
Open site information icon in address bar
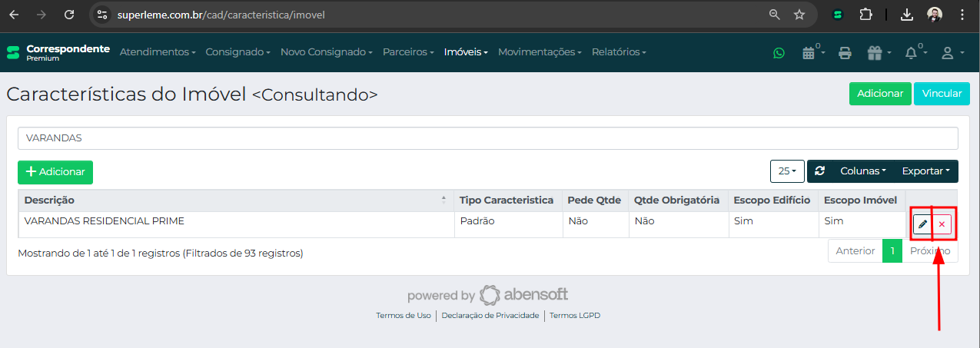103,15
